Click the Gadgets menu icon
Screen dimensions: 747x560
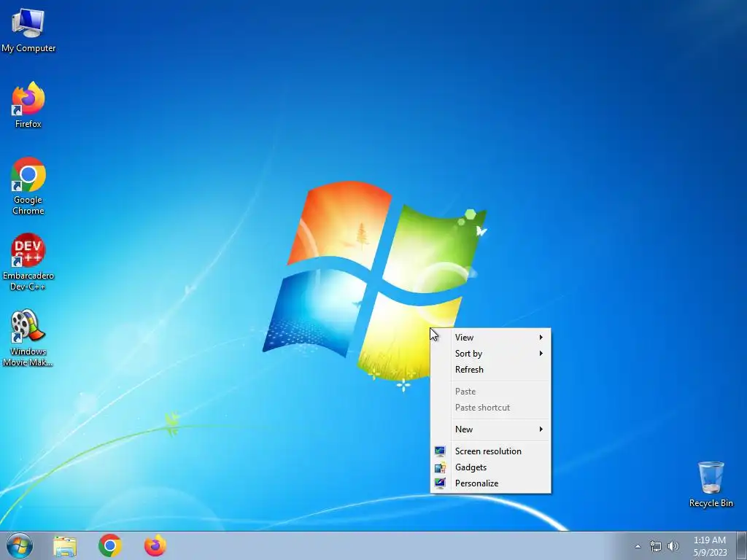440,467
